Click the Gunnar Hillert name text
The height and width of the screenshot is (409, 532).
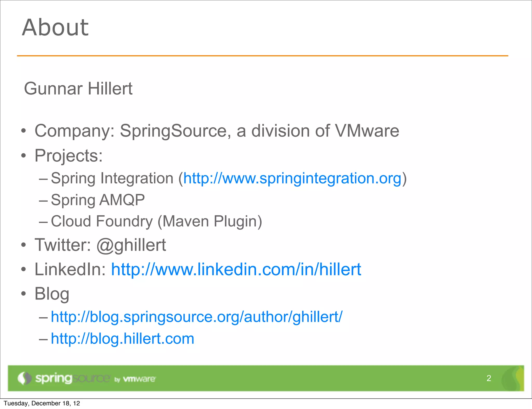coord(78,89)
